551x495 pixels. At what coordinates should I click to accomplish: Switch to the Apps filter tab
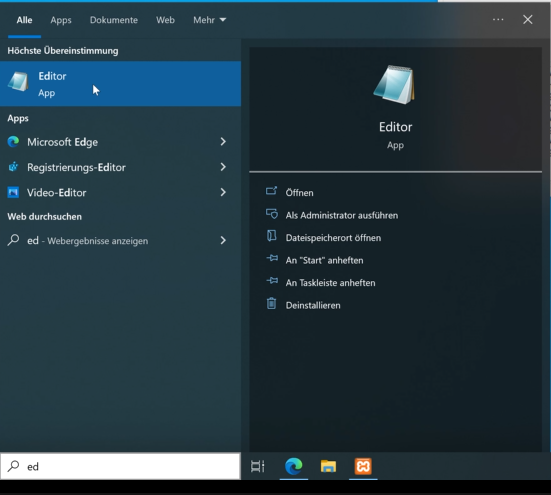[61, 20]
